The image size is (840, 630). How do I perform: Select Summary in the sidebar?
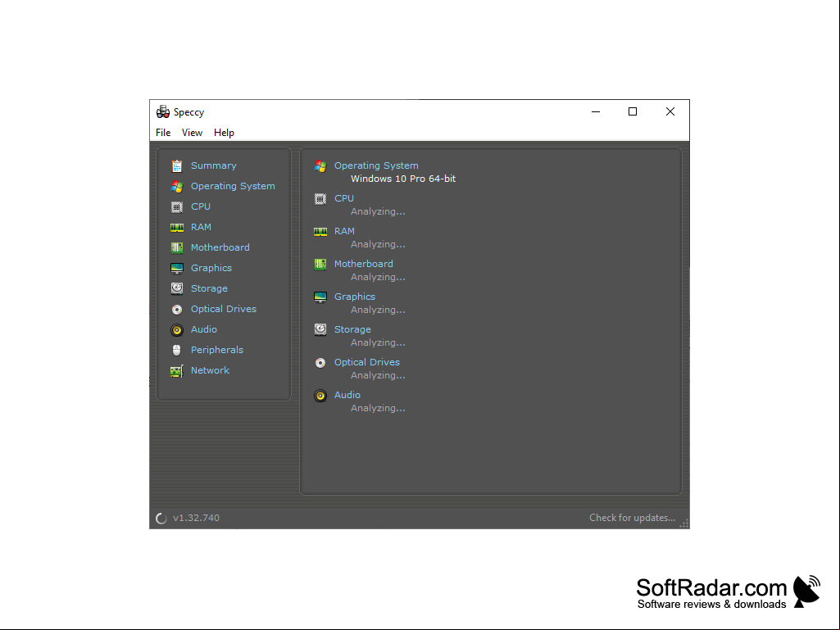(214, 165)
